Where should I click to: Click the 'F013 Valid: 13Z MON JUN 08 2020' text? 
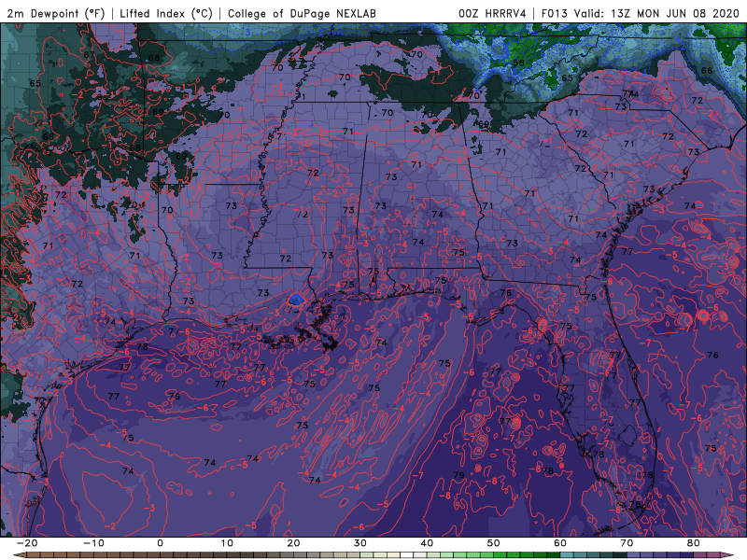641,13
